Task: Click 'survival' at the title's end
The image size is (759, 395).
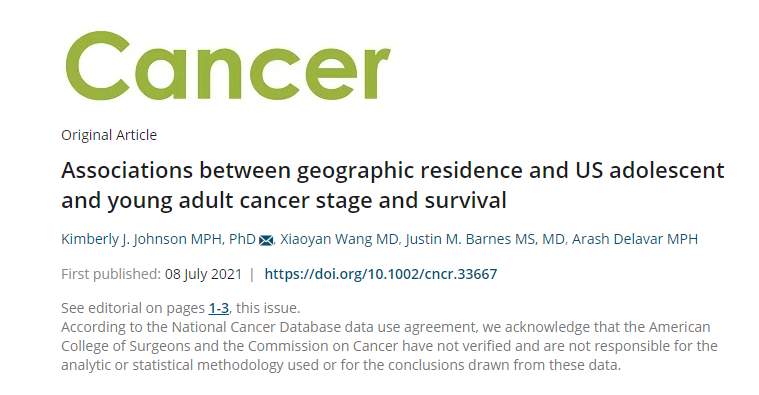Action: pos(466,200)
